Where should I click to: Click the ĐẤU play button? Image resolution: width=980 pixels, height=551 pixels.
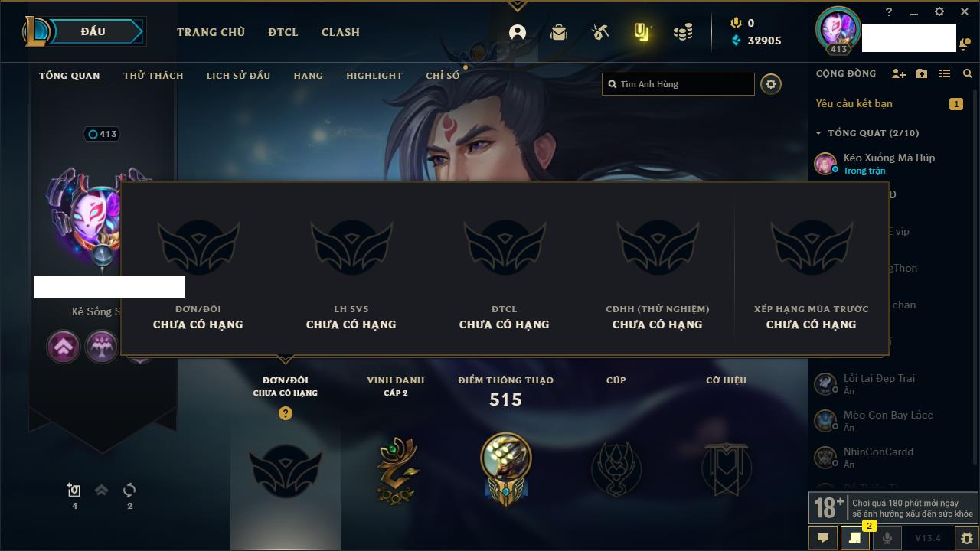pyautogui.click(x=92, y=31)
